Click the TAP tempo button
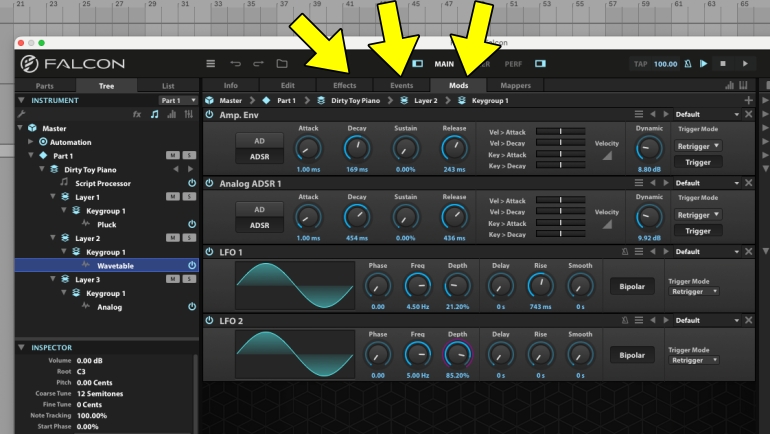 tap(640, 64)
